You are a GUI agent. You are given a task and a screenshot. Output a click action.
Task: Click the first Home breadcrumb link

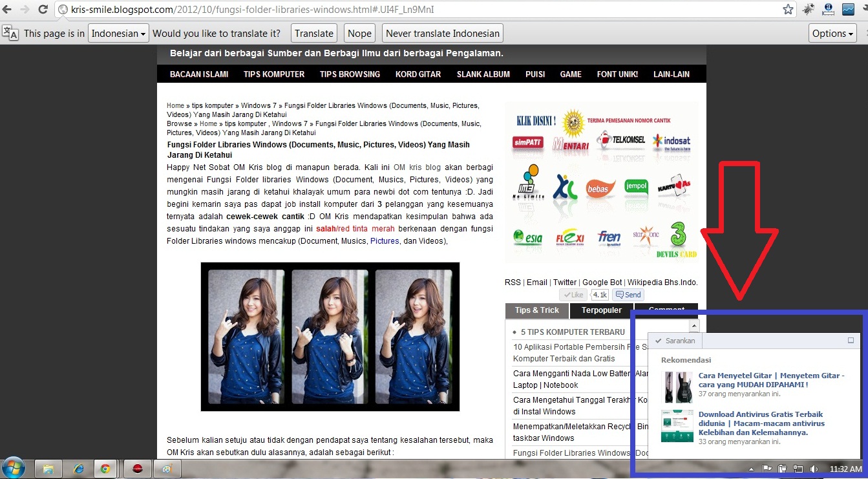coord(175,105)
